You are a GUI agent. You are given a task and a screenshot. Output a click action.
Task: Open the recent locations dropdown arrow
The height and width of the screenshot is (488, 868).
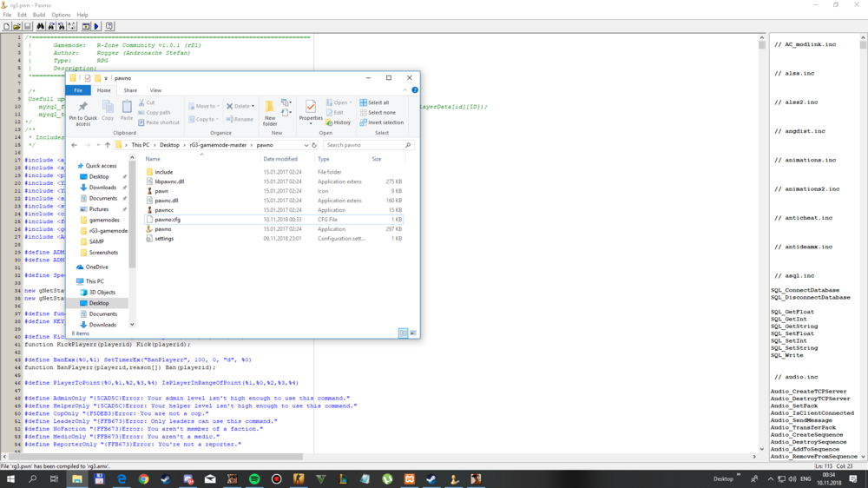(98, 145)
